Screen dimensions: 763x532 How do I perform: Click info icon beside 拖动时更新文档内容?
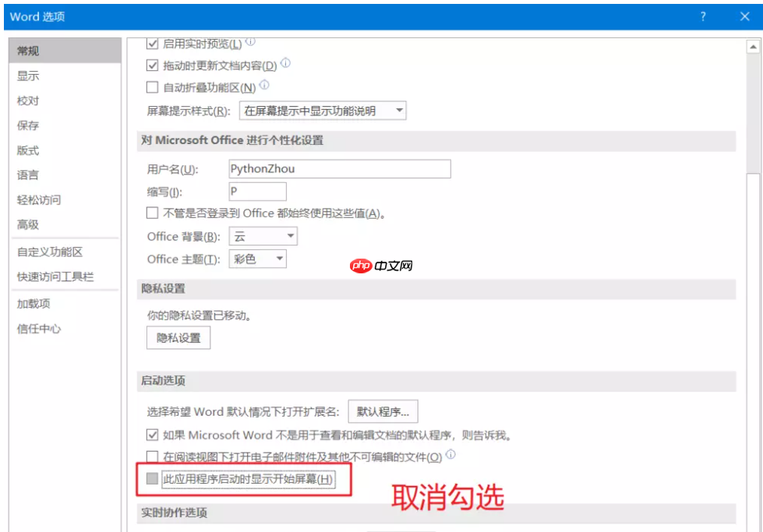pyautogui.click(x=286, y=63)
